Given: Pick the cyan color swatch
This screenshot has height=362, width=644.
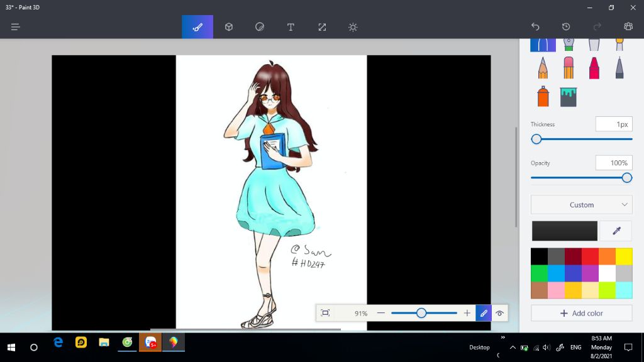Looking at the screenshot, I should [624, 290].
